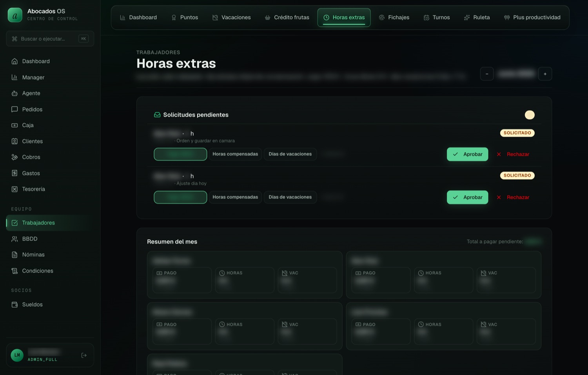Screen dimensions: 588x375
Task: Select Horas compensadas for 'Ajuste dia hoy' request
Action: 235,197
